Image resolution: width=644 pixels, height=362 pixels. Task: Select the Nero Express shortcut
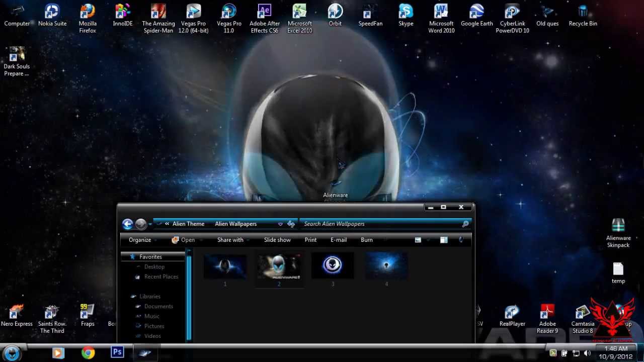(17, 316)
